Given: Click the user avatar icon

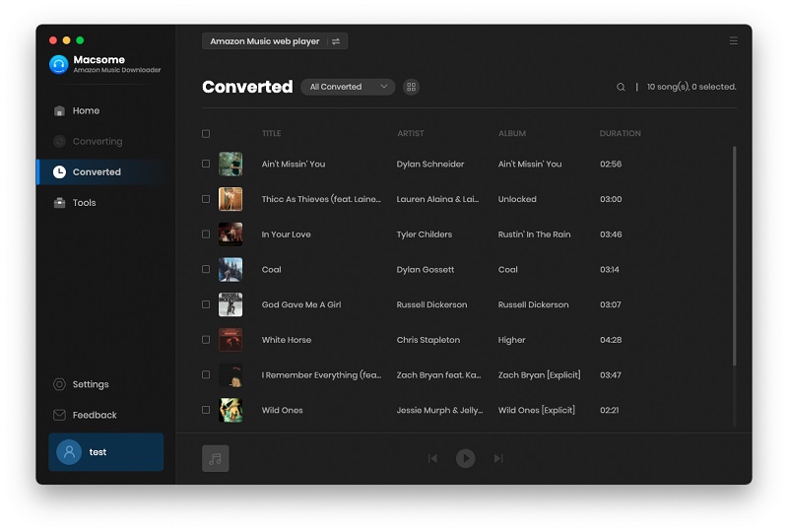Looking at the screenshot, I should click(69, 452).
